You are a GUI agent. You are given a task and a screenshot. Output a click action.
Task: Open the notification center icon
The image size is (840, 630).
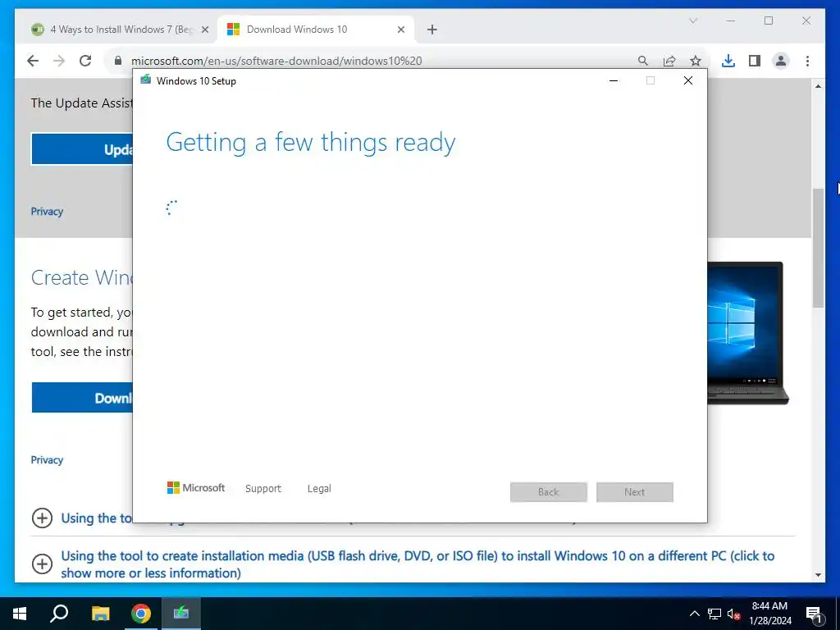click(815, 614)
